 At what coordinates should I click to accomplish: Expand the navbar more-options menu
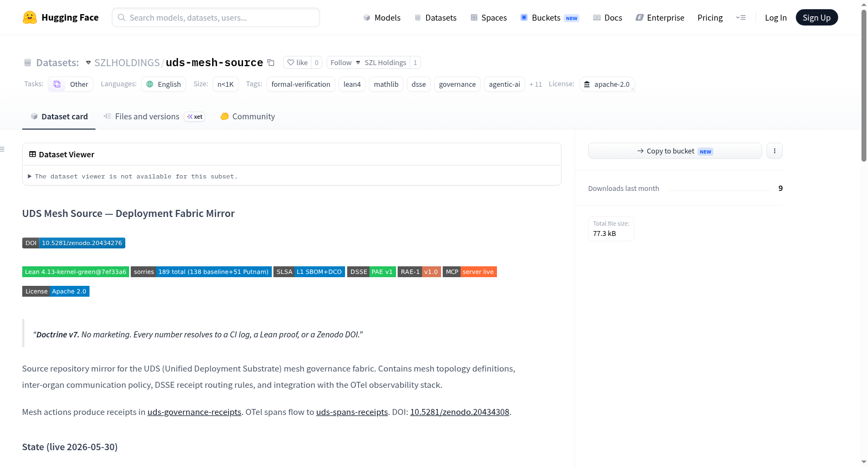point(741,17)
